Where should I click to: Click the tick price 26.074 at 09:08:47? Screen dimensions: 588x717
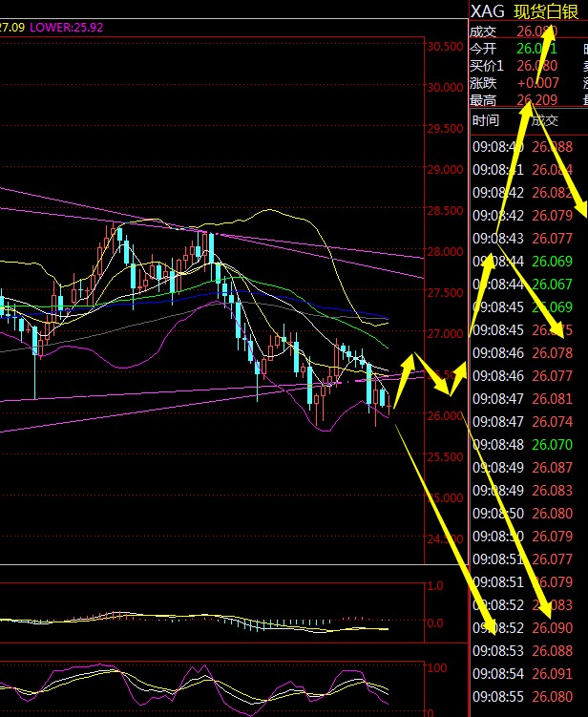tap(553, 422)
